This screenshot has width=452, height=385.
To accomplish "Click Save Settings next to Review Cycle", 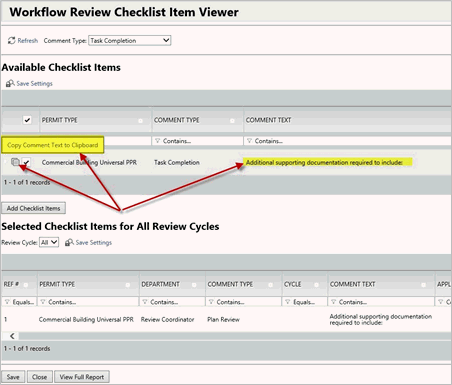I will pyautogui.click(x=94, y=243).
